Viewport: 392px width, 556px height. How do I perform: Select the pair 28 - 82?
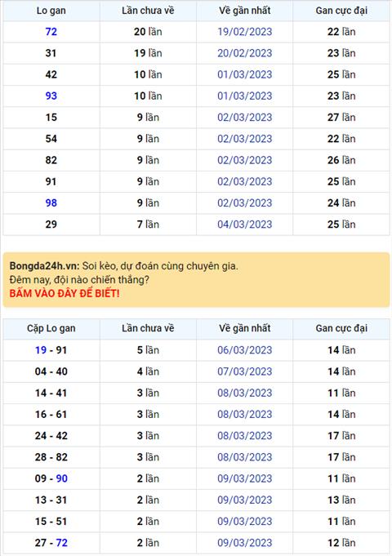(x=51, y=457)
